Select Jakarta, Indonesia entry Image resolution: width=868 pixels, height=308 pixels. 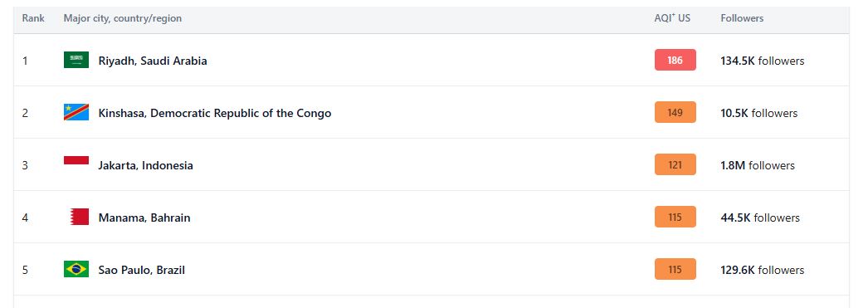tap(145, 165)
